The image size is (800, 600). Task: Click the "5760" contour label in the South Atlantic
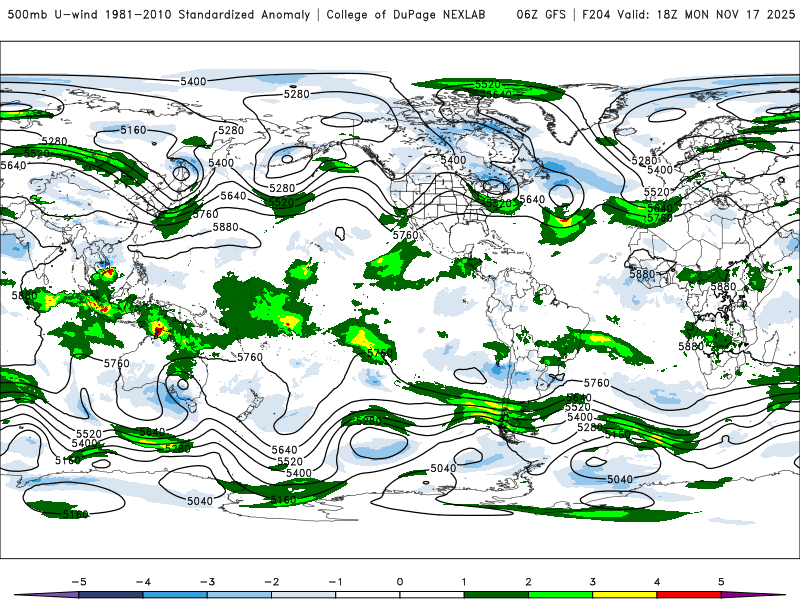pos(596,383)
